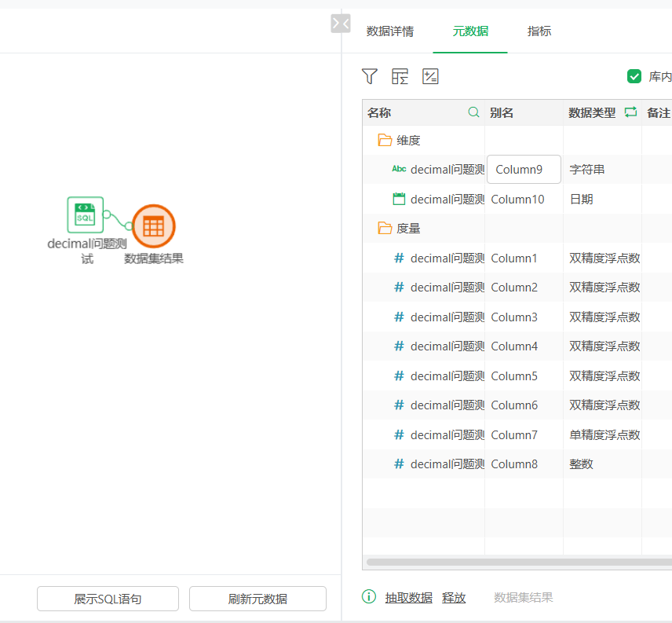
Task: Click the Column9 alias input field
Action: (524, 170)
